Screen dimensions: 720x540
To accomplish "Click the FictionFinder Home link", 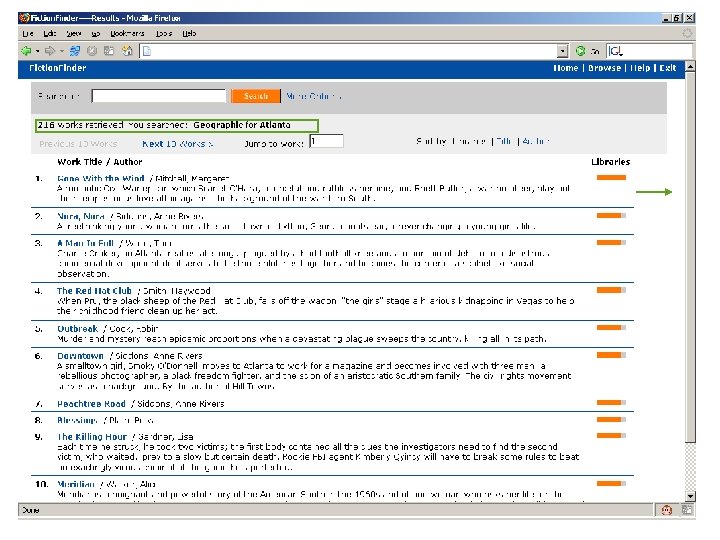I will click(x=565, y=68).
